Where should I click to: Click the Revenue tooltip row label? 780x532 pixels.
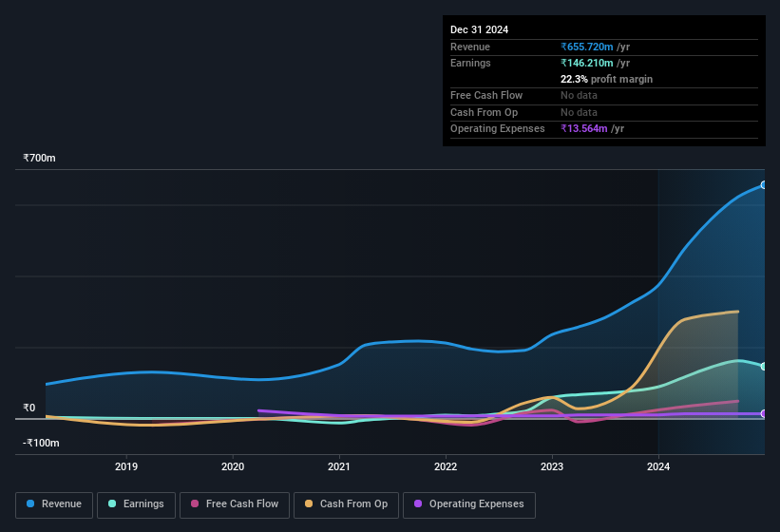tap(470, 47)
